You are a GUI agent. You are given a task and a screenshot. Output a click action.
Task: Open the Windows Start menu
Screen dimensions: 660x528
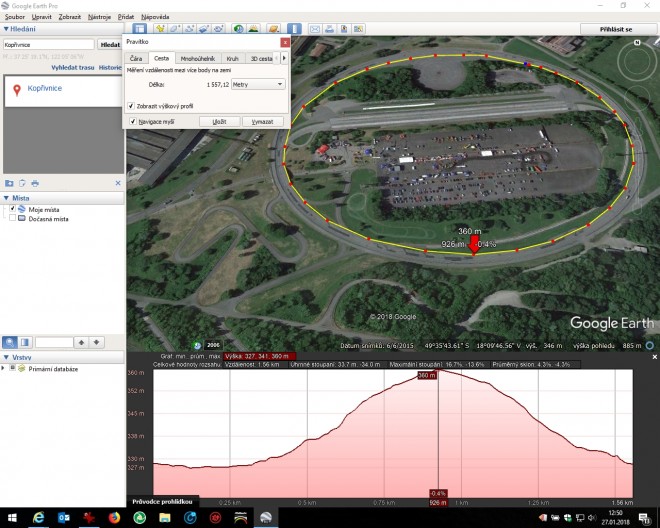click(x=11, y=517)
